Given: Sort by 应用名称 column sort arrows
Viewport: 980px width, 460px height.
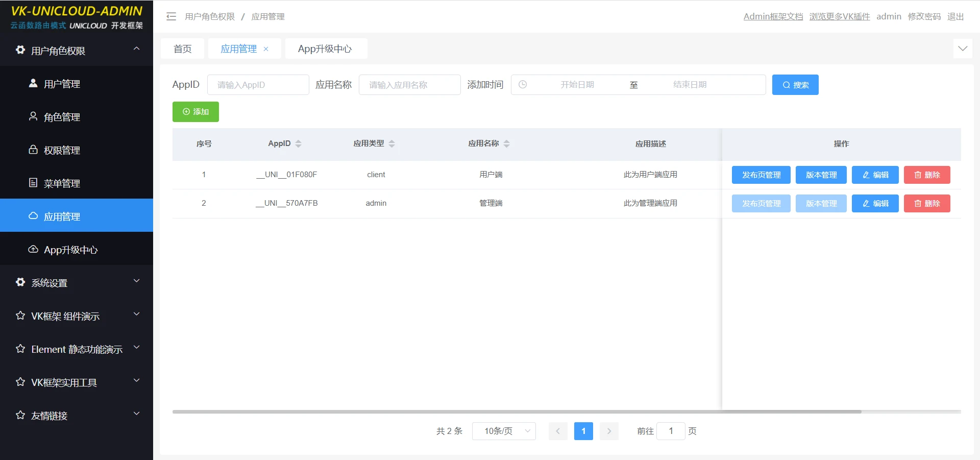Looking at the screenshot, I should (506, 144).
